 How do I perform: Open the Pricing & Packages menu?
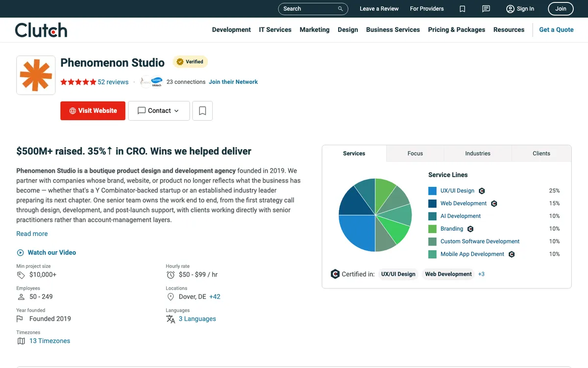457,30
